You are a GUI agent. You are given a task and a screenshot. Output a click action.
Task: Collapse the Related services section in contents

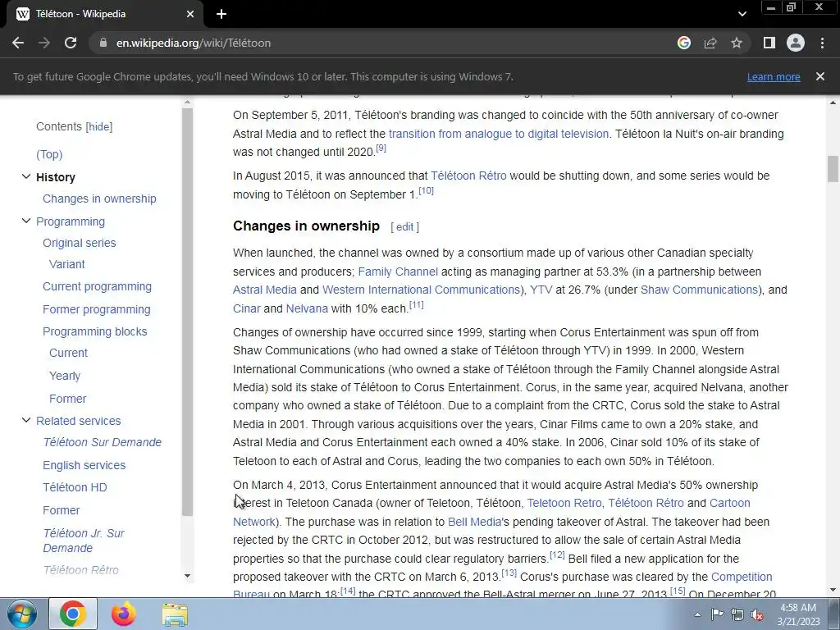point(25,420)
